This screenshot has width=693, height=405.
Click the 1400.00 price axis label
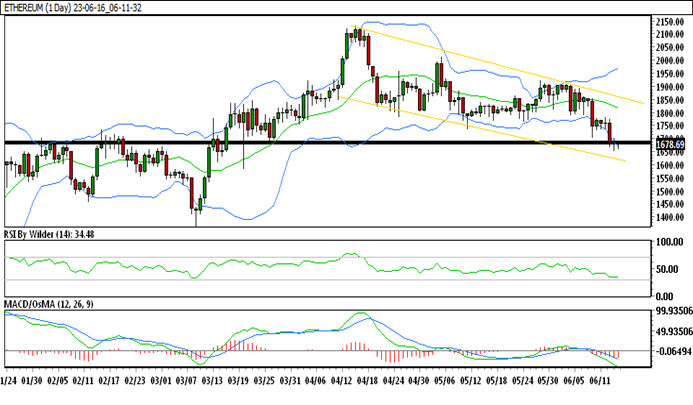670,218
